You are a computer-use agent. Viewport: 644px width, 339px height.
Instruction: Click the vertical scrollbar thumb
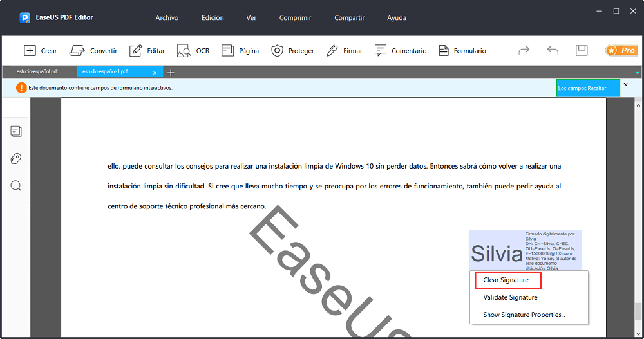[638, 311]
